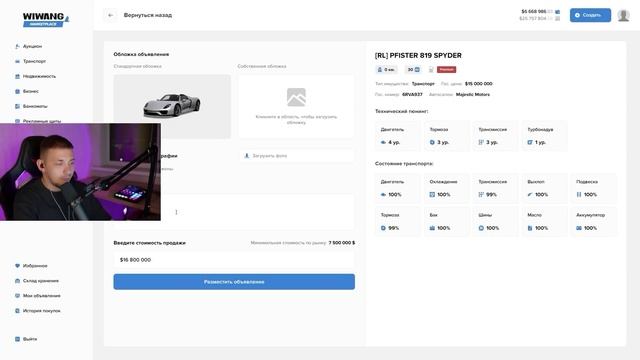Open История покупок page

pyautogui.click(x=42, y=311)
